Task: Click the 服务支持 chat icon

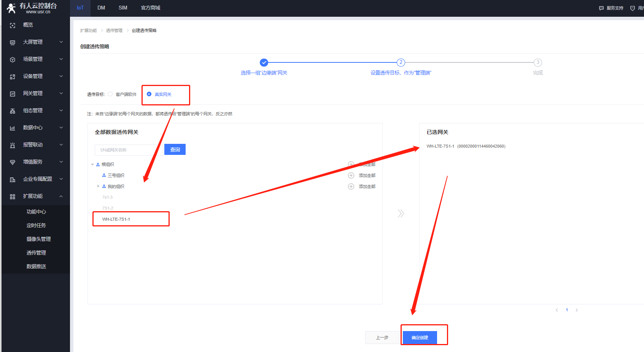Action: (601, 8)
